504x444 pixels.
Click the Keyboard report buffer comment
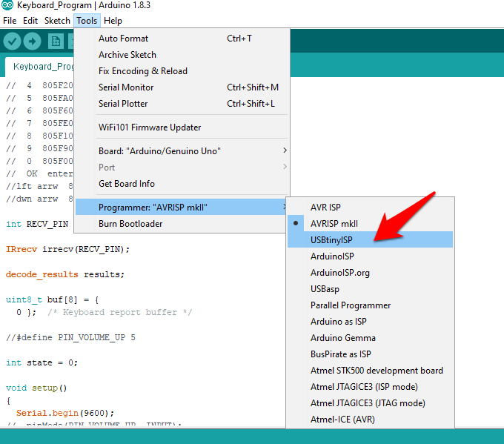point(119,312)
